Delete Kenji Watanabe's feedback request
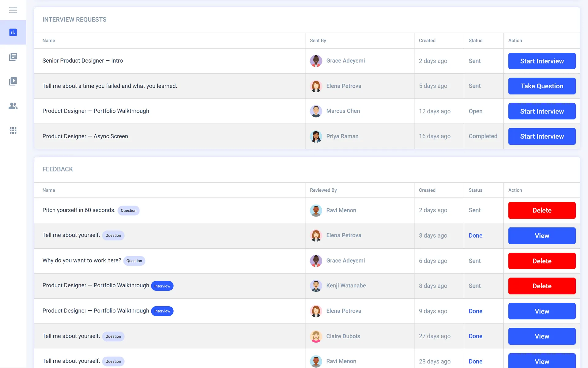The image size is (588, 368). (542, 286)
